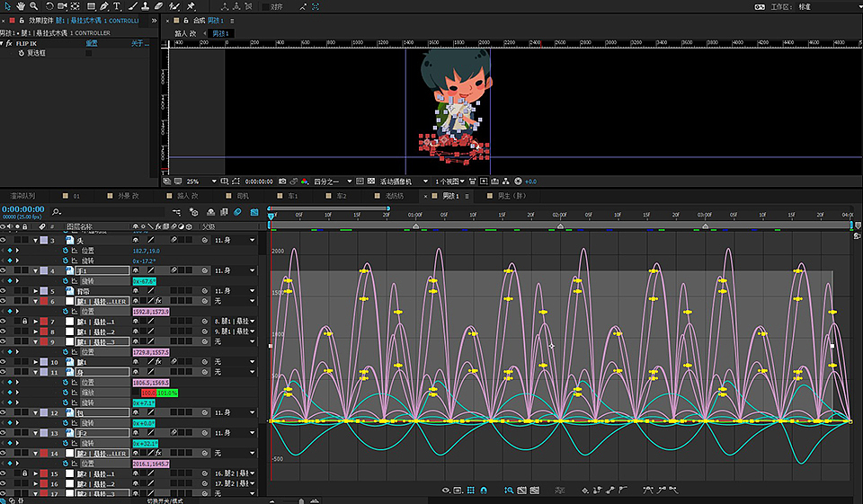Select the Brush tool
The width and height of the screenshot is (863, 504).
click(x=133, y=6)
